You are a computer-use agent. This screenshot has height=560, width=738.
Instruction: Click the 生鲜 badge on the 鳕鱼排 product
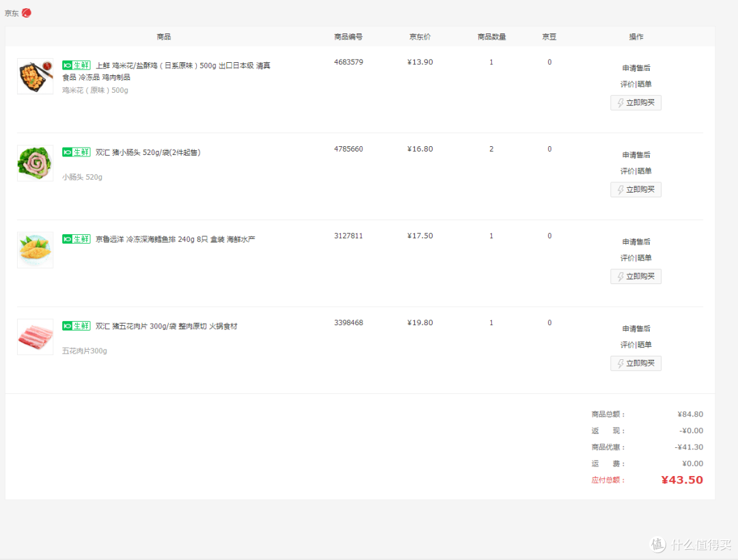77,239
